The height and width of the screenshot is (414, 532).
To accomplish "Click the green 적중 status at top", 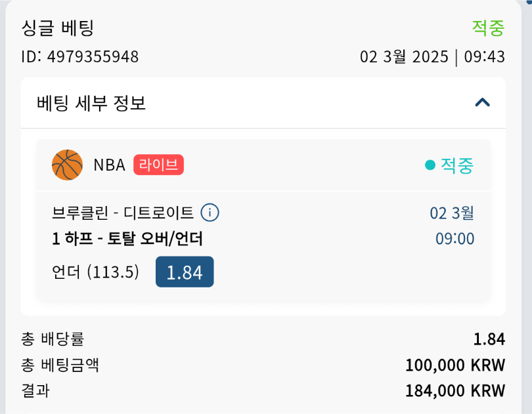I will (x=488, y=28).
